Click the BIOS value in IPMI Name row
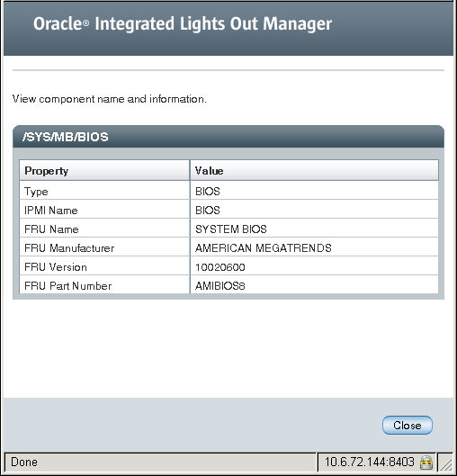This screenshot has height=476, width=457. pyautogui.click(x=208, y=210)
